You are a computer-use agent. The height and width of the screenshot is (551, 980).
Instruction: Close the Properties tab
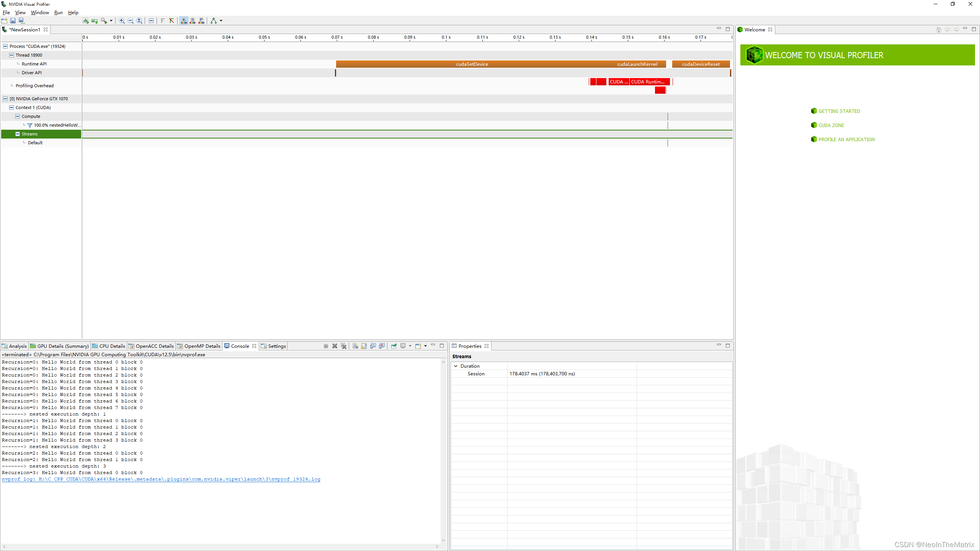(487, 346)
